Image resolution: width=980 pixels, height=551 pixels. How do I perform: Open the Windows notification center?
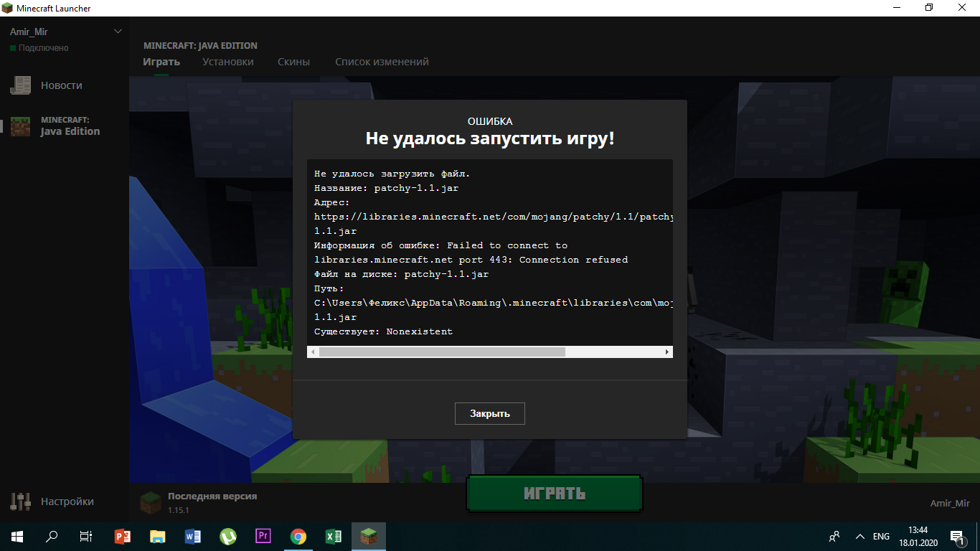[x=957, y=537]
